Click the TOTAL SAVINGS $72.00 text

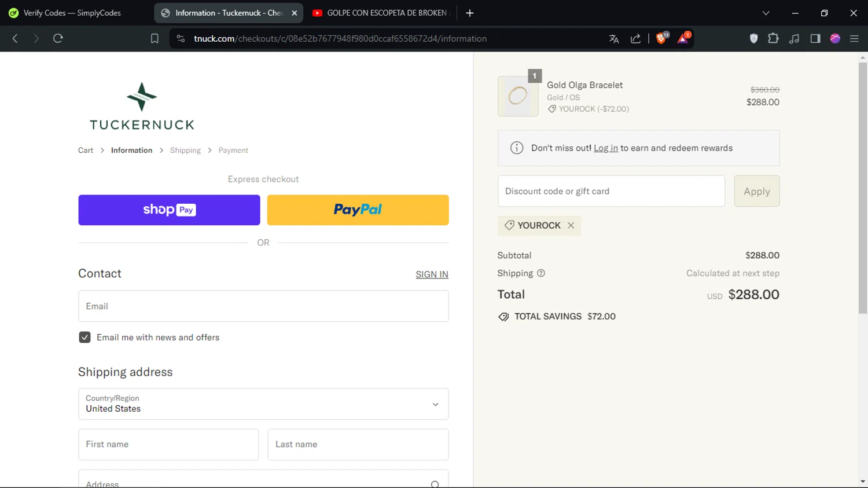tap(565, 317)
